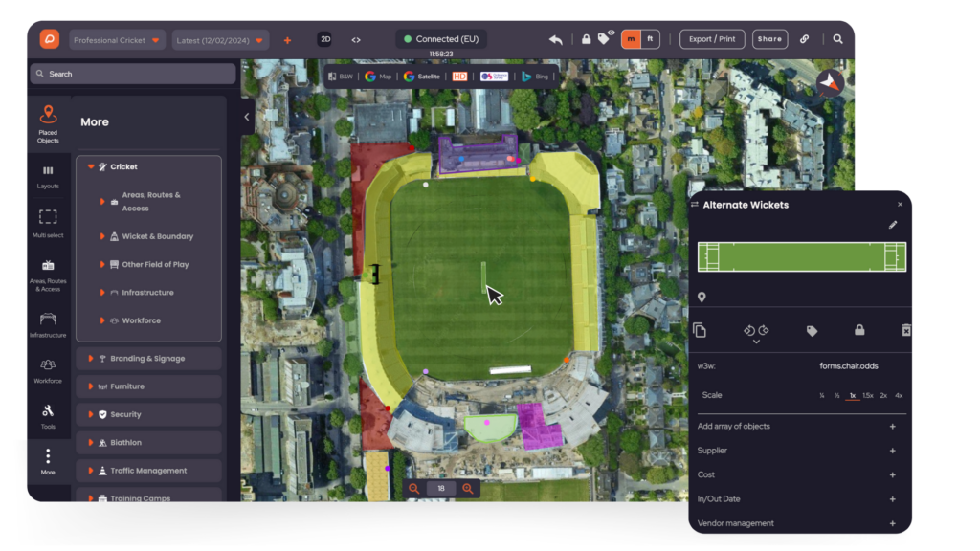Select the Ordnance Survey map layer
This screenshot has height=551, width=980.
click(x=494, y=77)
